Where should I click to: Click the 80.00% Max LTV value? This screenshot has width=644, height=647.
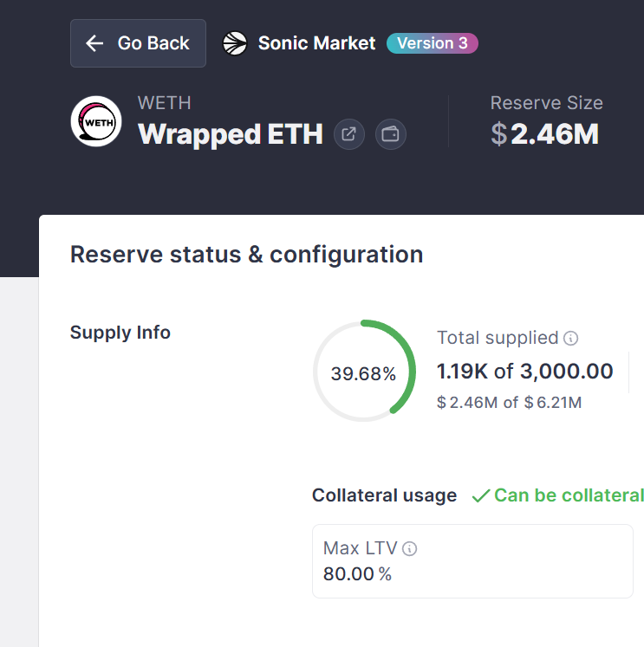tap(357, 574)
